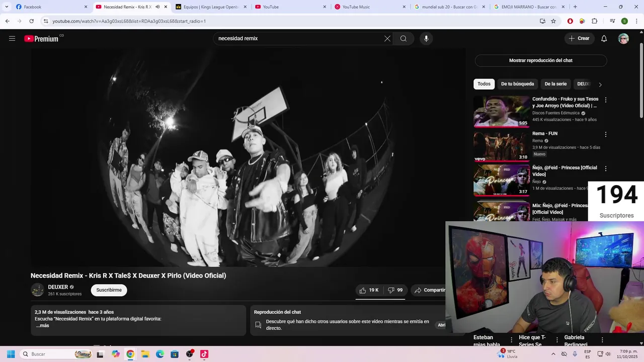Open File Explorer from the taskbar
The width and height of the screenshot is (644, 362).
145,354
